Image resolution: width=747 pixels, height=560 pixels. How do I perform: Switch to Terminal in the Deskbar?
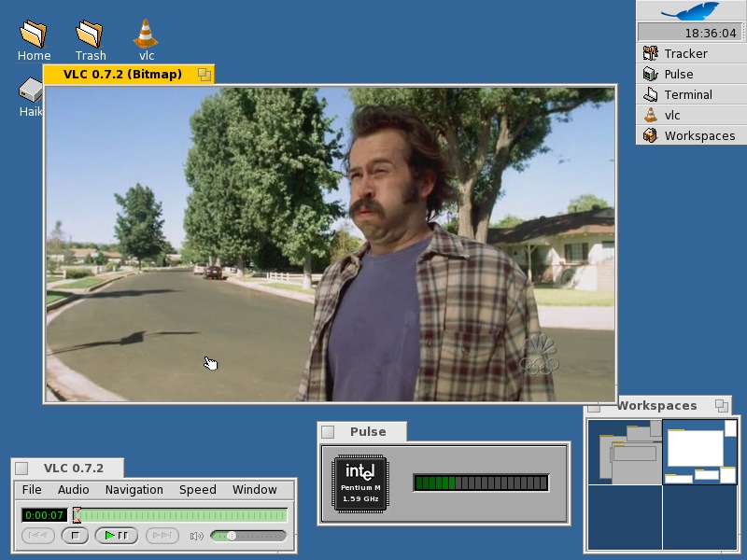click(x=687, y=94)
